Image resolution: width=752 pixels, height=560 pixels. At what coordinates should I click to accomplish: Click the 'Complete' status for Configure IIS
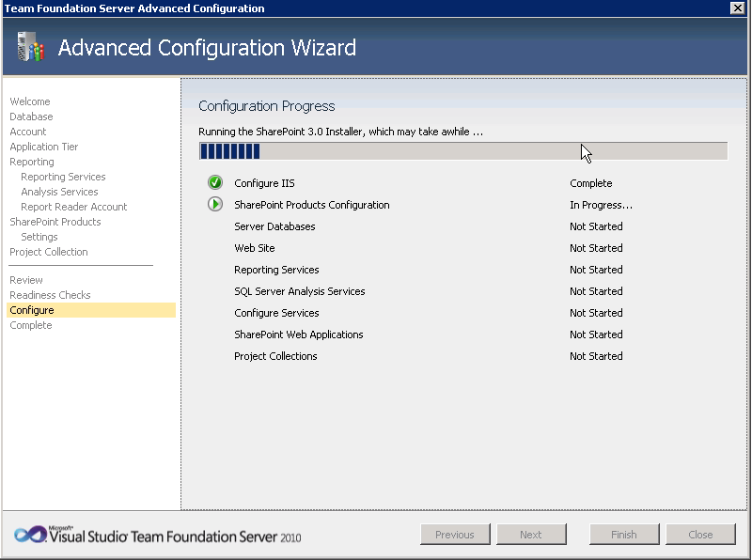click(591, 183)
